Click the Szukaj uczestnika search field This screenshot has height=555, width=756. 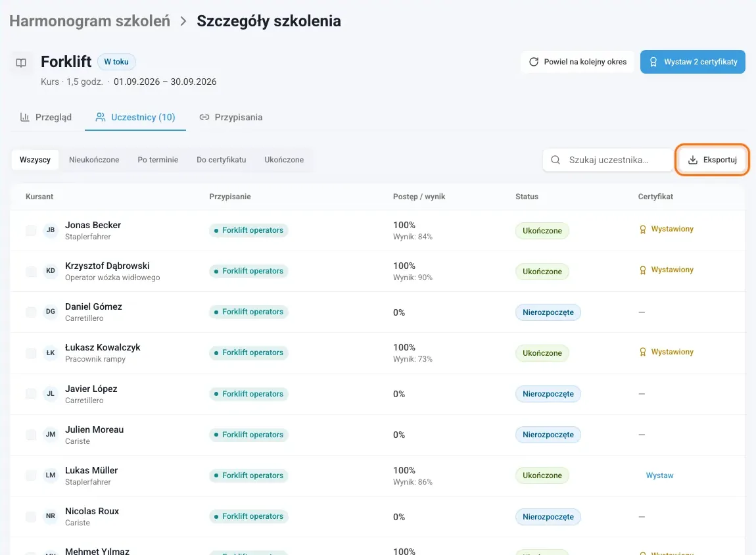pos(607,160)
